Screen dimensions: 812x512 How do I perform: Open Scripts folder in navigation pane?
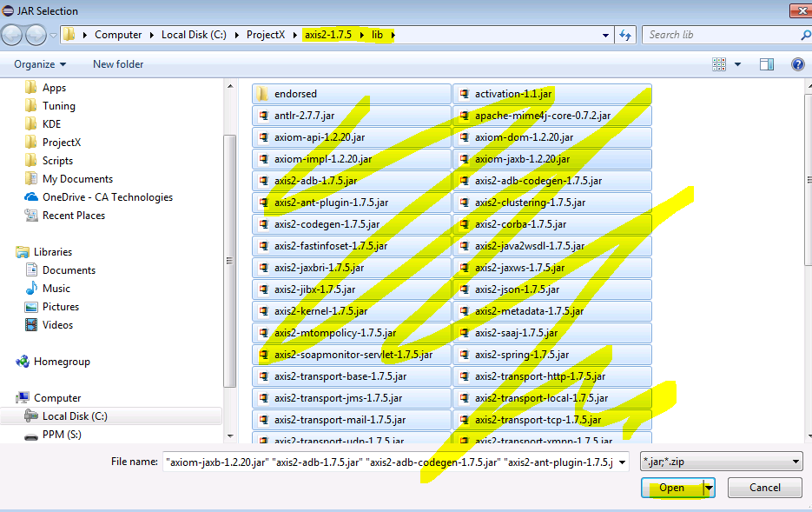tap(57, 161)
